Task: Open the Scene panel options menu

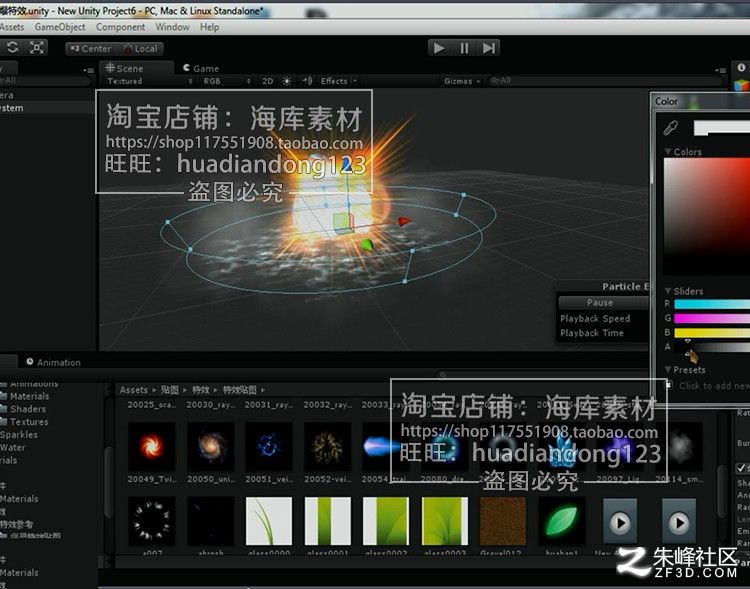Action: [x=719, y=70]
